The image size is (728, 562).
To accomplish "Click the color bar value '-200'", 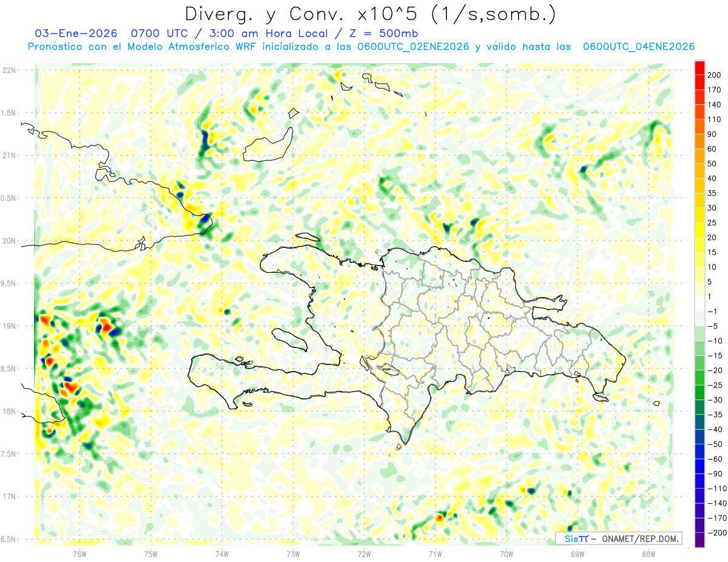I will click(718, 533).
